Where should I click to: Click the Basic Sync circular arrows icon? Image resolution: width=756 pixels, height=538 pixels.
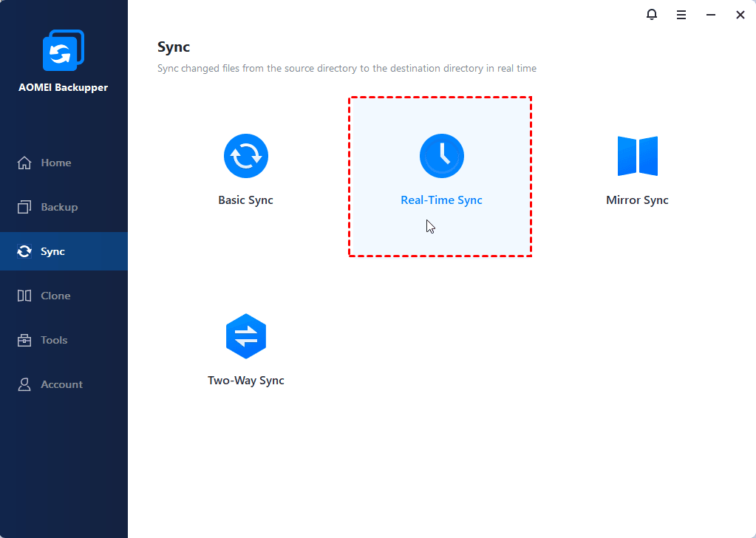point(245,156)
